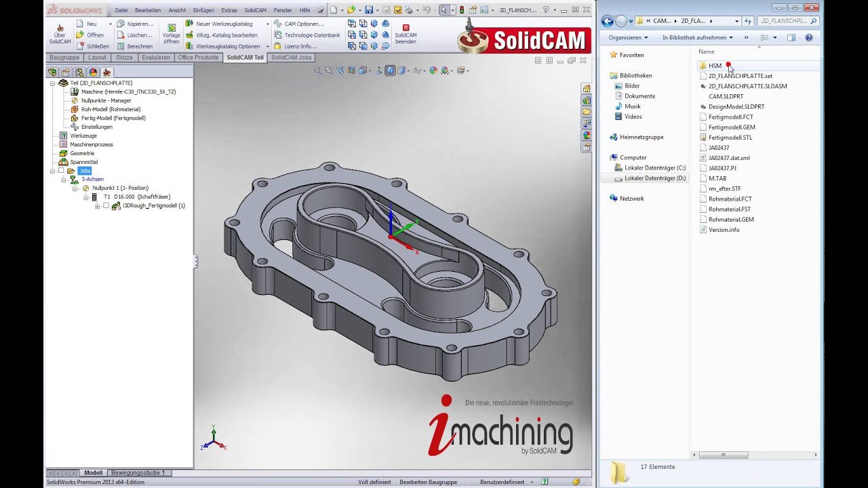
Task: Open the PropertyManager tab icon
Action: (66, 72)
